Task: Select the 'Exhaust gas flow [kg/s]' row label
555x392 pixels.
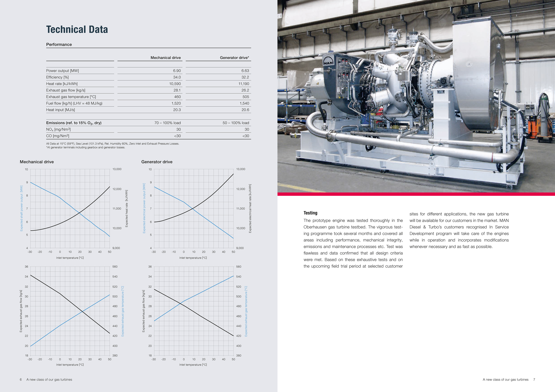Action: click(x=66, y=90)
